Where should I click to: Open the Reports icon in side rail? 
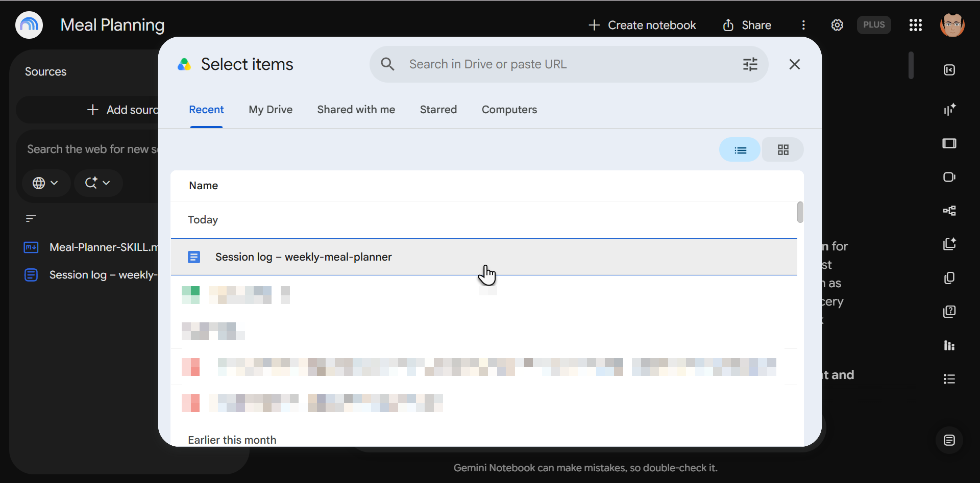(949, 244)
